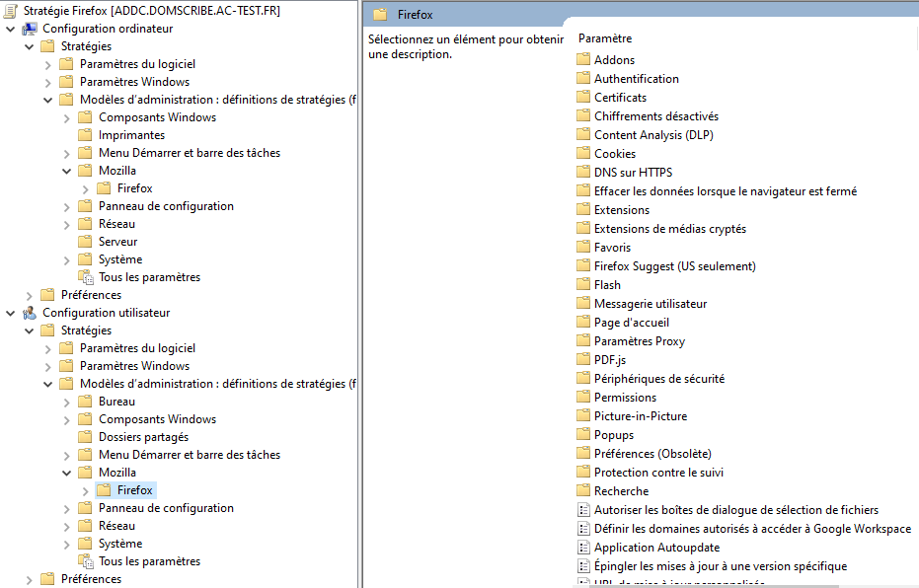Select Périphériques de sécurité
Image resolution: width=919 pixels, height=588 pixels.
[659, 378]
